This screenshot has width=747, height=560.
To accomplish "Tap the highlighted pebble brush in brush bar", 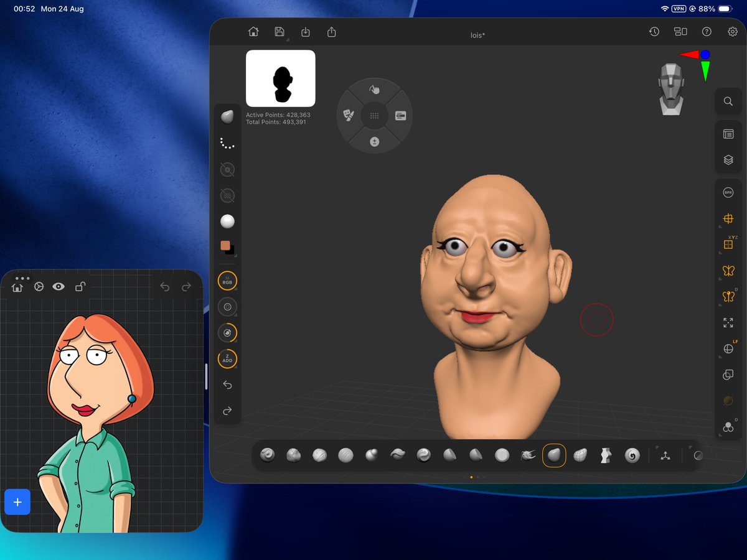I will [x=554, y=455].
